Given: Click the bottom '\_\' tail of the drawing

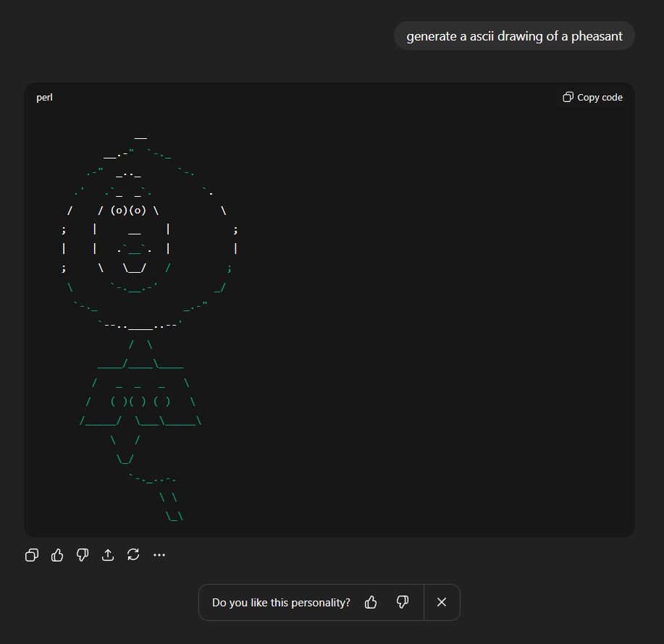Looking at the screenshot, I should (175, 516).
